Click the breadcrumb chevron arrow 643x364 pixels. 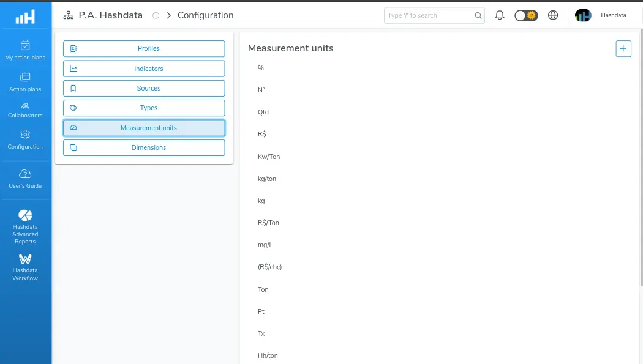pos(168,15)
